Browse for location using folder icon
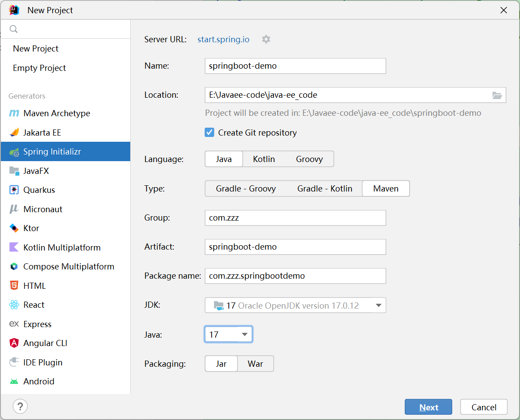 click(497, 95)
